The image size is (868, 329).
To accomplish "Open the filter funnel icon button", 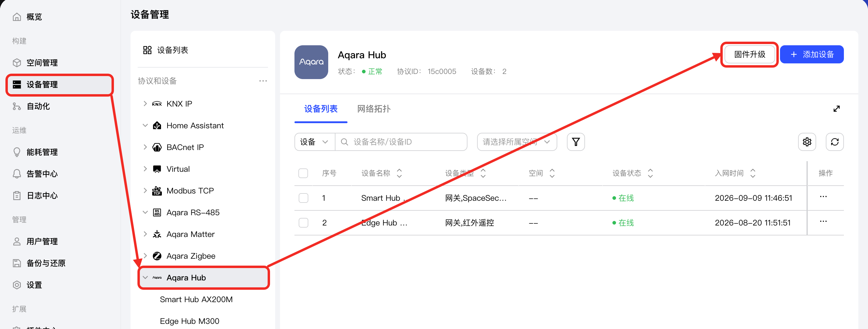I will pyautogui.click(x=576, y=142).
